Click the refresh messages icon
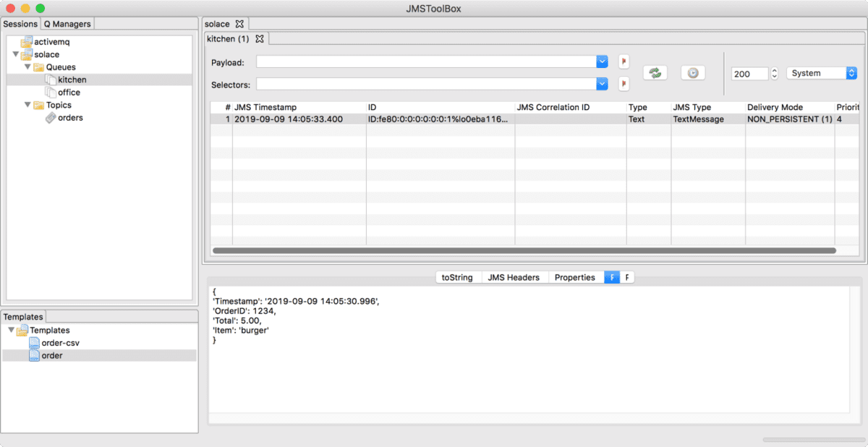The image size is (868, 447). 655,72
